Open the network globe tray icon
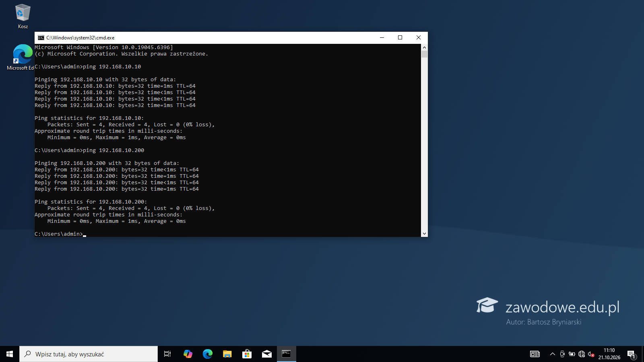644x362 pixels. (x=581, y=354)
